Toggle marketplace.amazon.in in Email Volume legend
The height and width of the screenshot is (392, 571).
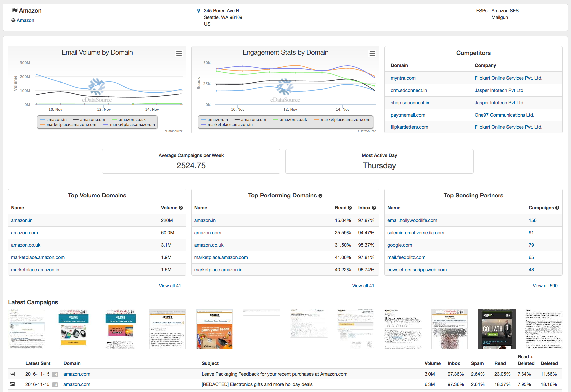pyautogui.click(x=129, y=125)
